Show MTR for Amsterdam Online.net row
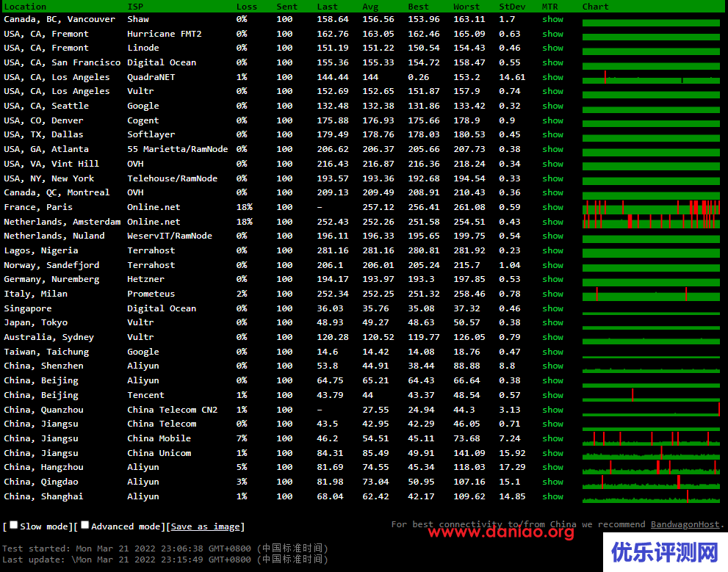Viewport: 728px width, 572px height. (552, 222)
